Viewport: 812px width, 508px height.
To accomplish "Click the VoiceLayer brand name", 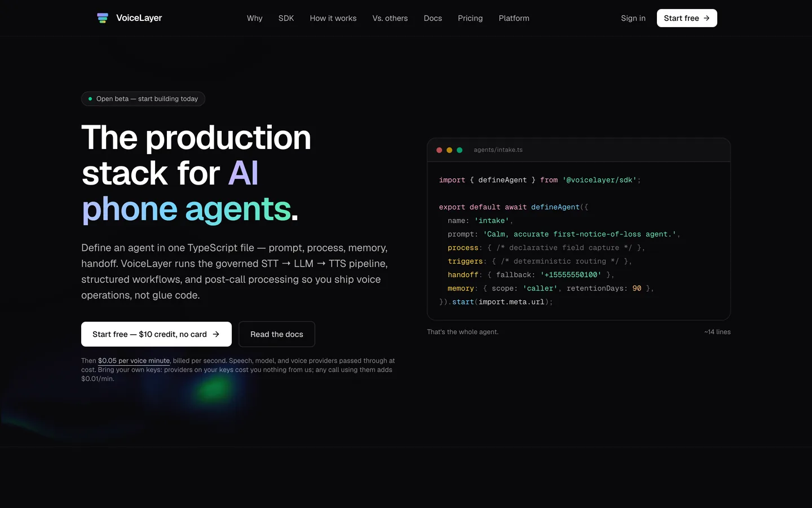I will (x=139, y=18).
